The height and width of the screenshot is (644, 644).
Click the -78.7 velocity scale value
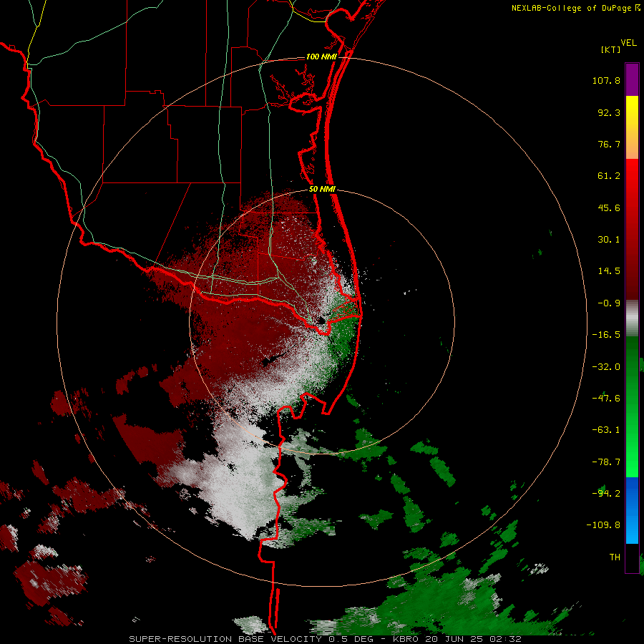click(606, 462)
